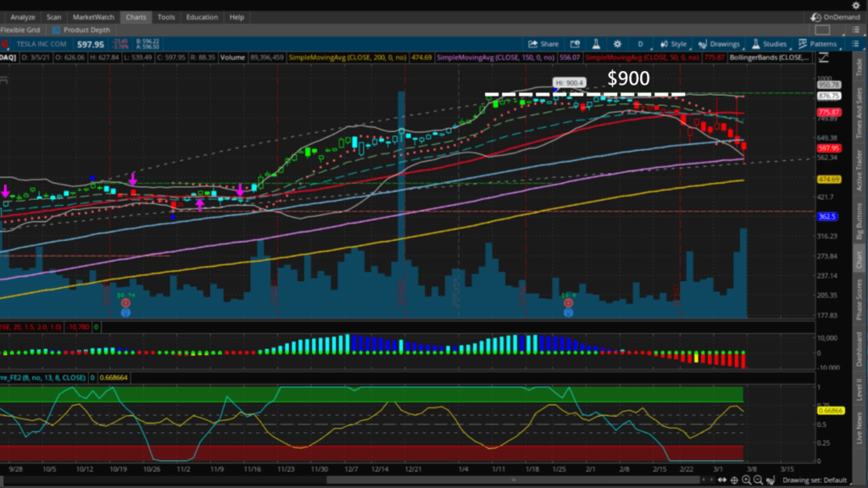The width and height of the screenshot is (868, 488).
Task: Click the red symbol linking icon
Action: 4,44
